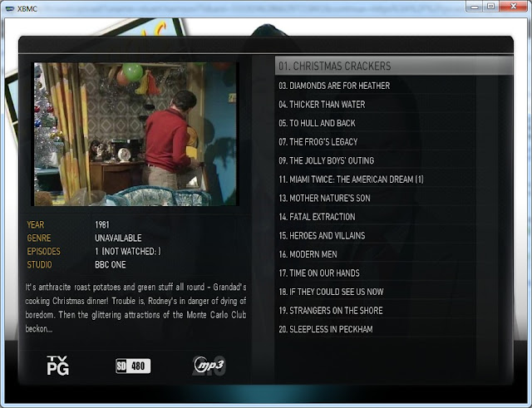
Task: Click the YEAR label
Action: click(36, 225)
